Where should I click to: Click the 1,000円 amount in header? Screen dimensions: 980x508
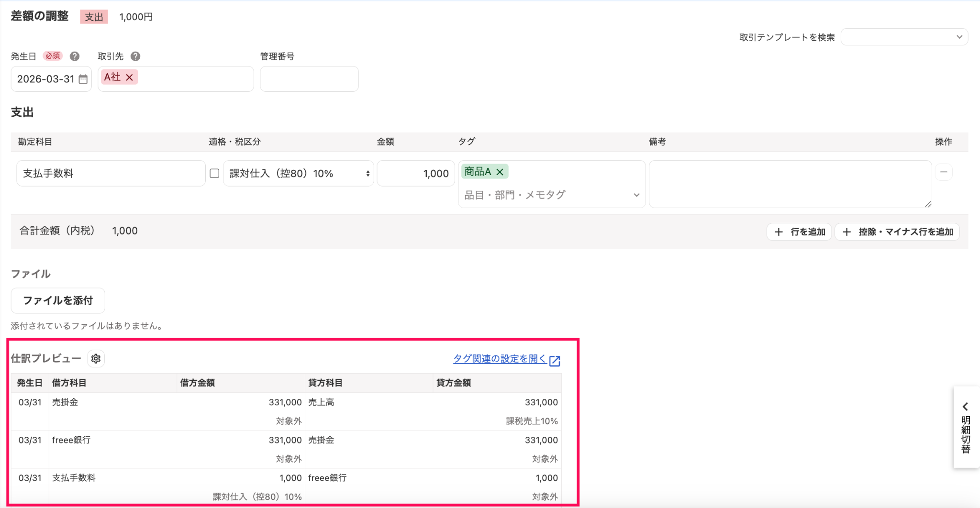(136, 17)
